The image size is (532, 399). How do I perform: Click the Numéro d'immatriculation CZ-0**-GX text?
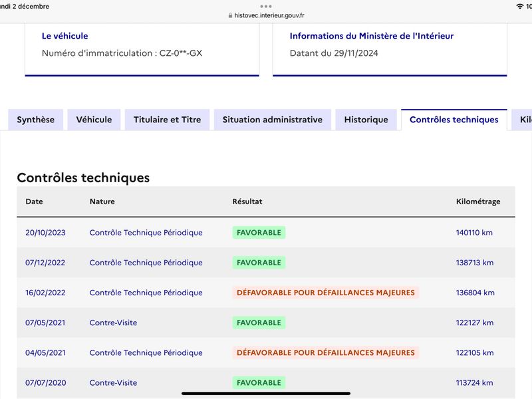pyautogui.click(x=122, y=53)
